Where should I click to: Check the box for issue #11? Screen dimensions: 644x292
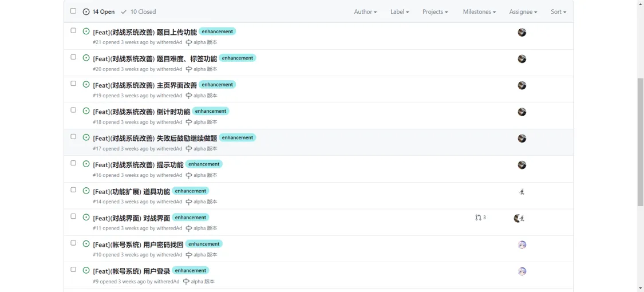point(73,216)
